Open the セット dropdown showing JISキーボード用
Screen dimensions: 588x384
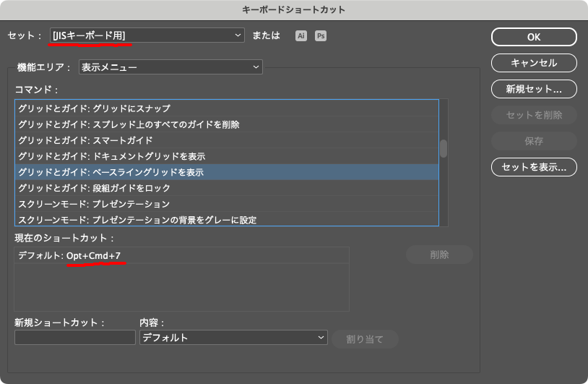147,35
